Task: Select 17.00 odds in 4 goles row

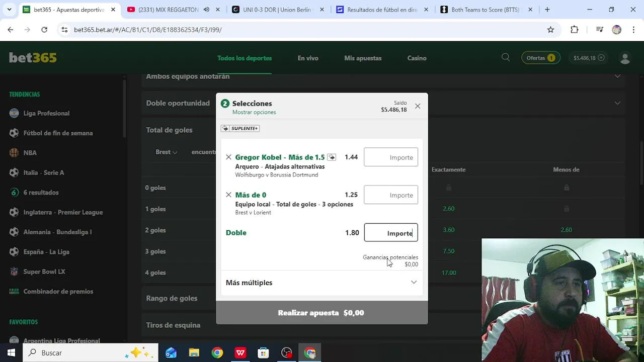Action: (449, 273)
